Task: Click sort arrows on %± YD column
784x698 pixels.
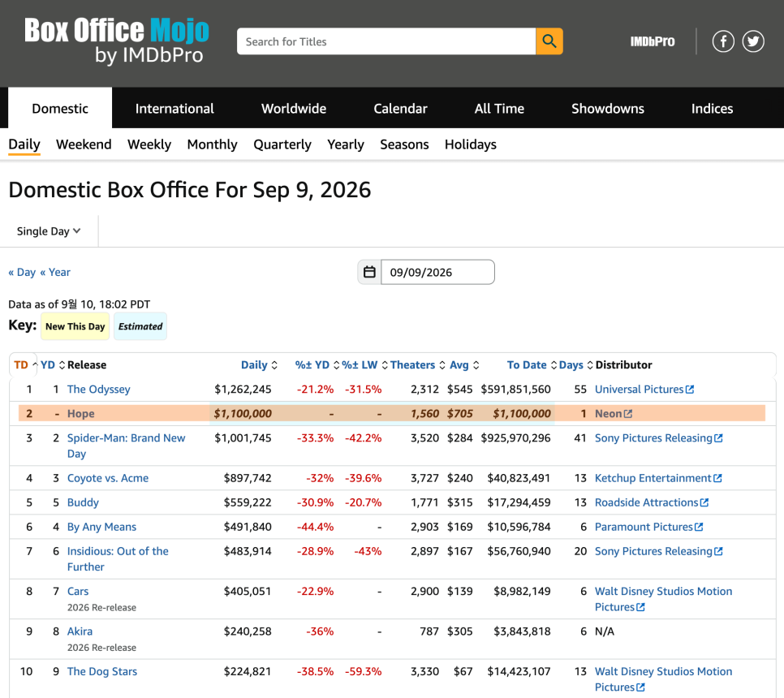Action: point(337,365)
